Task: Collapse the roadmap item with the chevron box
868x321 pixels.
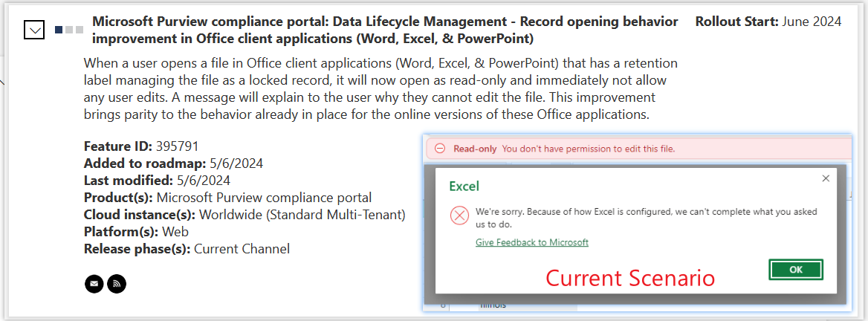Action: (x=34, y=30)
